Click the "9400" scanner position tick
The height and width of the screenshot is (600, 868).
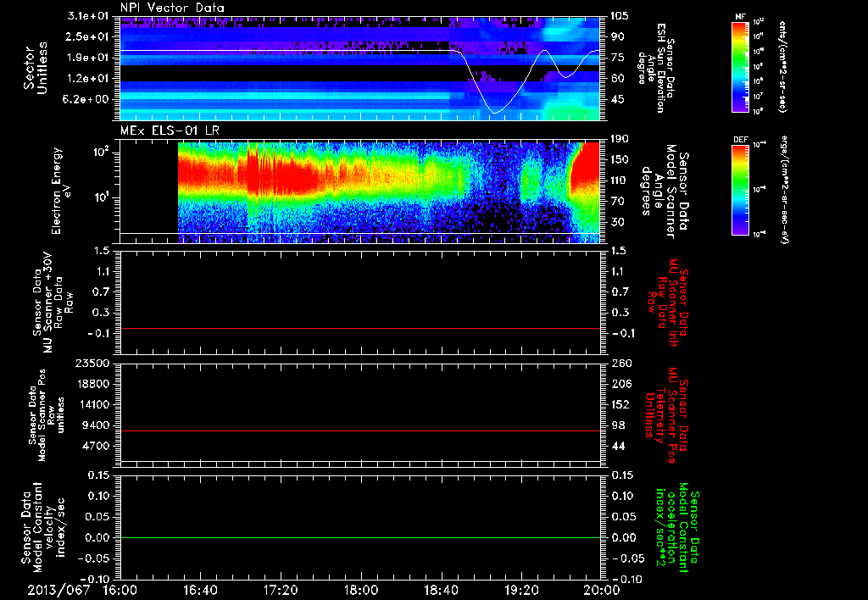(x=95, y=425)
